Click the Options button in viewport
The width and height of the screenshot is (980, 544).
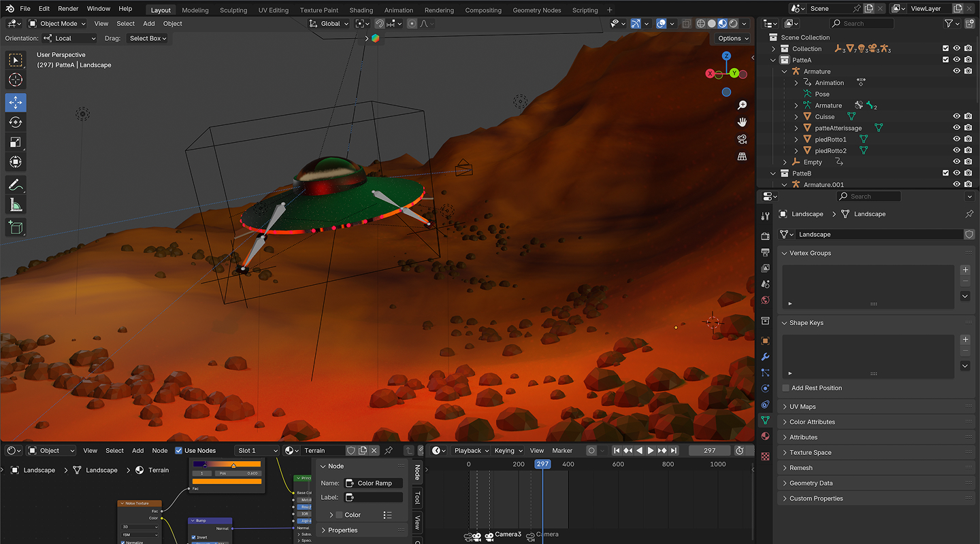[732, 38]
